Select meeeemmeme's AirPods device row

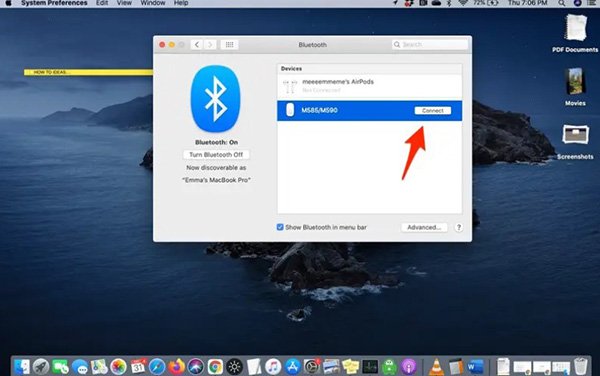click(369, 86)
